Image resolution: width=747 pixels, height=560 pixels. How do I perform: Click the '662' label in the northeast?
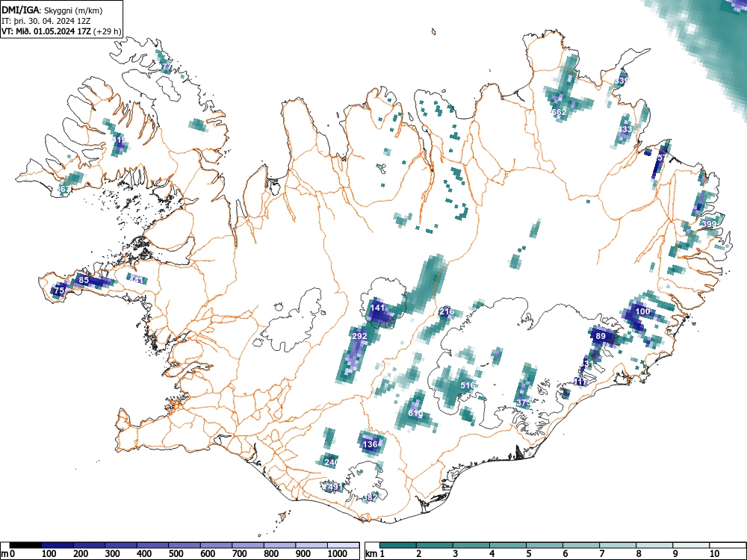click(x=559, y=113)
